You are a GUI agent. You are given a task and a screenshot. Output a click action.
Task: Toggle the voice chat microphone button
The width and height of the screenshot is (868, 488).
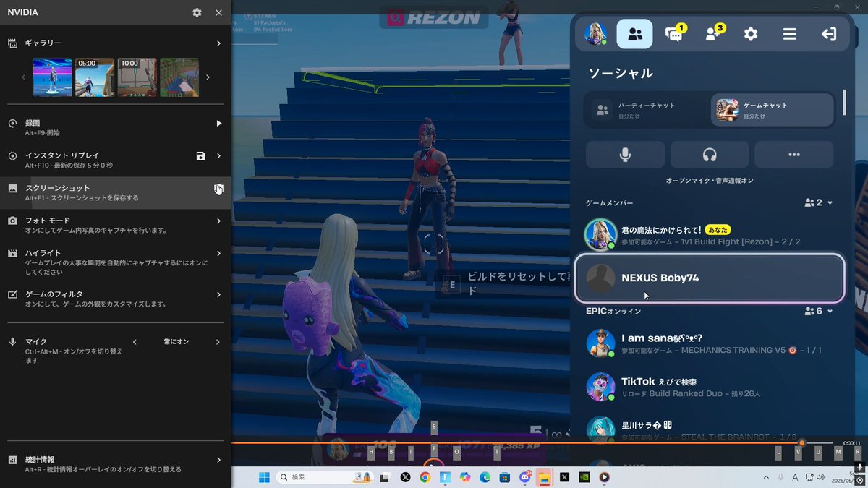tap(625, 155)
